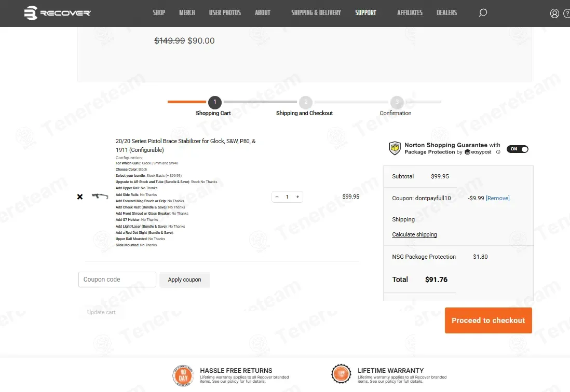Click the Apply coupon button
Screen dimensions: 570x392
click(x=184, y=279)
